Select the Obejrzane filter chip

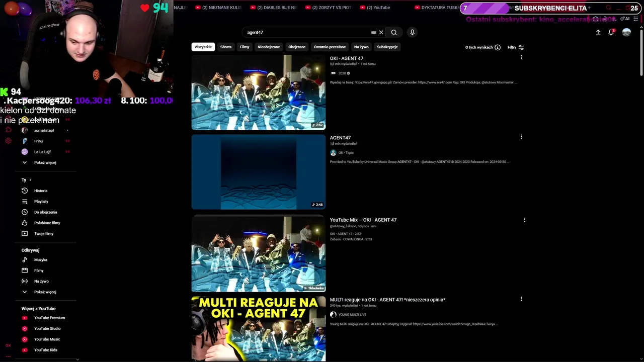click(x=297, y=47)
